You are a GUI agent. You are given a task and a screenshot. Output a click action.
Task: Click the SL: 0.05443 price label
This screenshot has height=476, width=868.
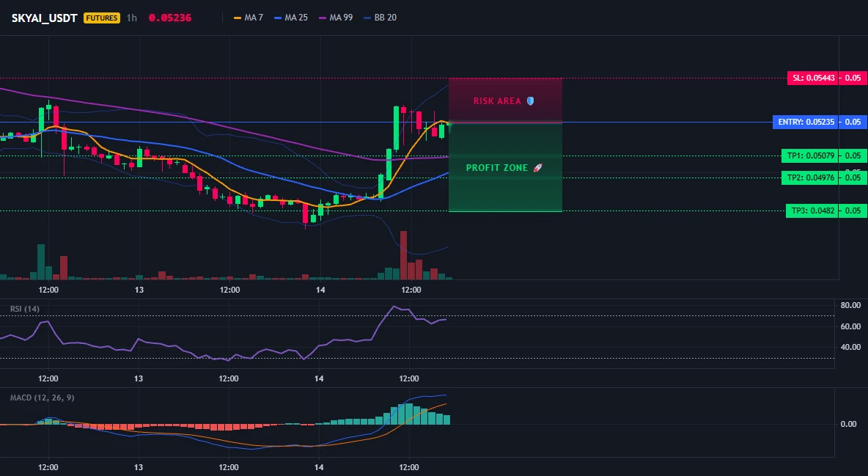[813, 78]
